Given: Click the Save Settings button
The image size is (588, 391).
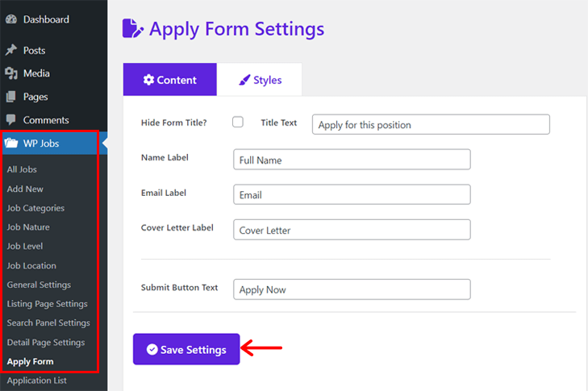Looking at the screenshot, I should coord(186,349).
